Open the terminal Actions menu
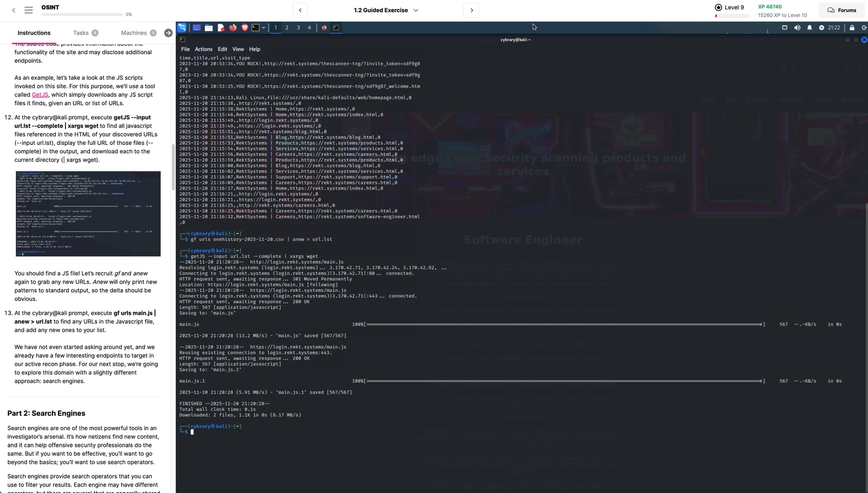The image size is (868, 493). click(x=203, y=49)
